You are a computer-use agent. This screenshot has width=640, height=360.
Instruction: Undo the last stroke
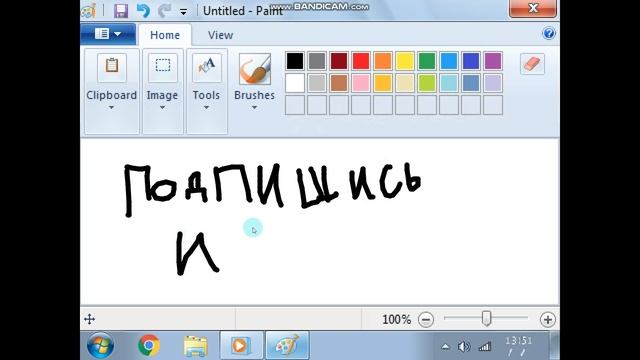point(143,11)
